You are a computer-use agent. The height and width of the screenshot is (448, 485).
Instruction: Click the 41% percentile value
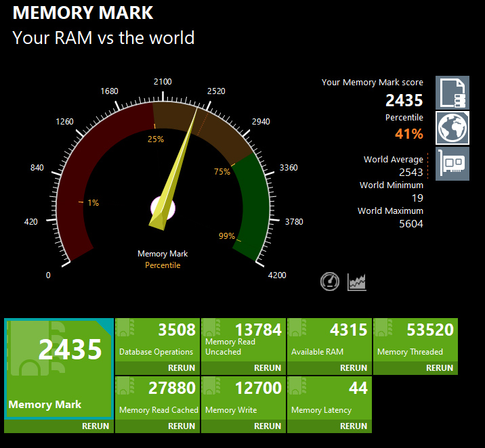[x=409, y=134]
